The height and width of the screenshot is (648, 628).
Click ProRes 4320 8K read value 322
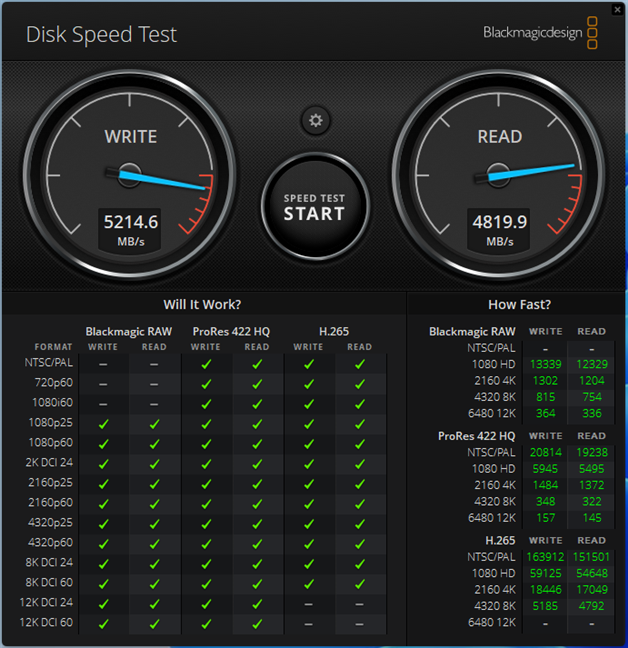pos(592,501)
